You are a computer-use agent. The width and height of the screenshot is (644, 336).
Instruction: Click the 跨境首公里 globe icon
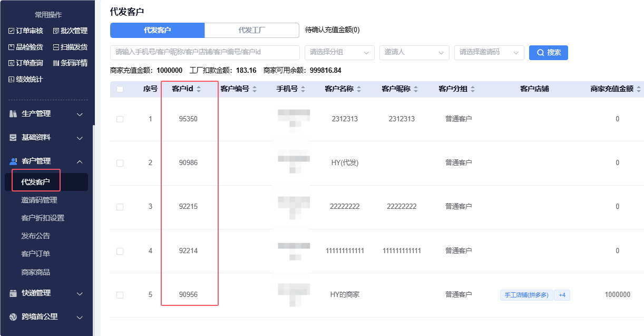pos(13,317)
